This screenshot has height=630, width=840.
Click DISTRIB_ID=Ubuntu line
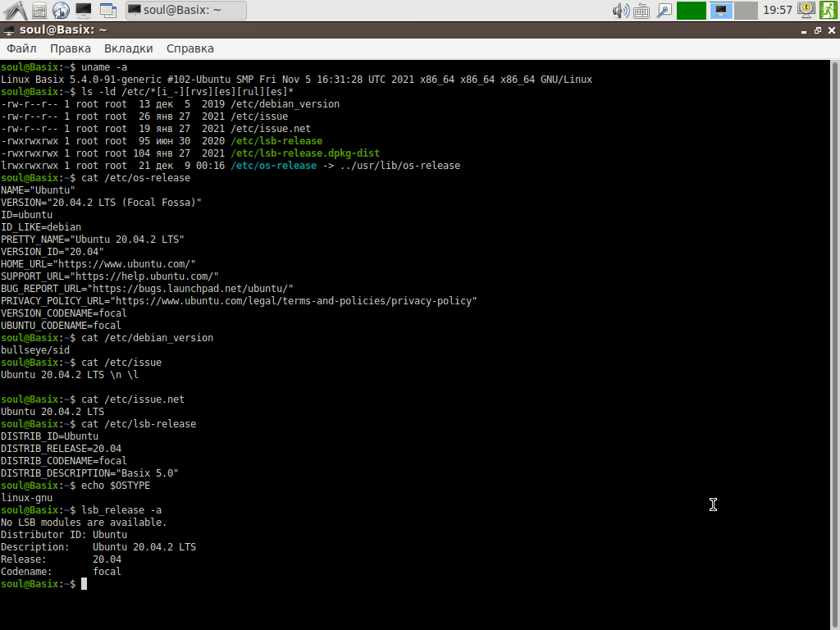tap(49, 436)
